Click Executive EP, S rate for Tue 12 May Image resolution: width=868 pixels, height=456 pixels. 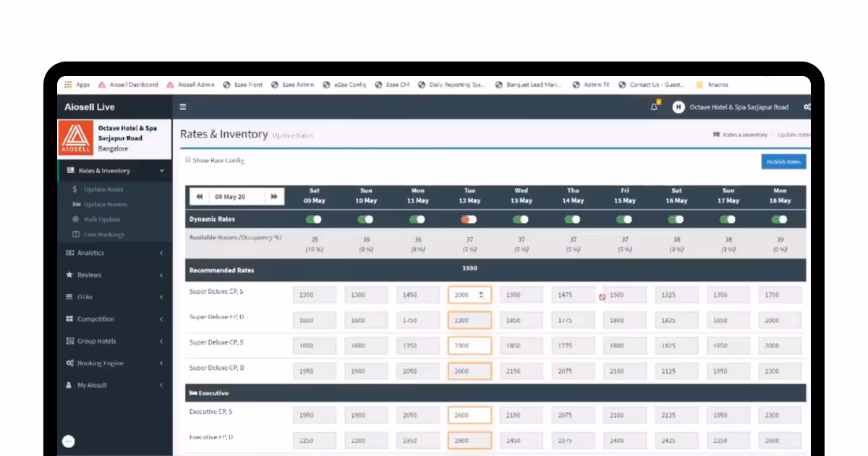pos(469,415)
